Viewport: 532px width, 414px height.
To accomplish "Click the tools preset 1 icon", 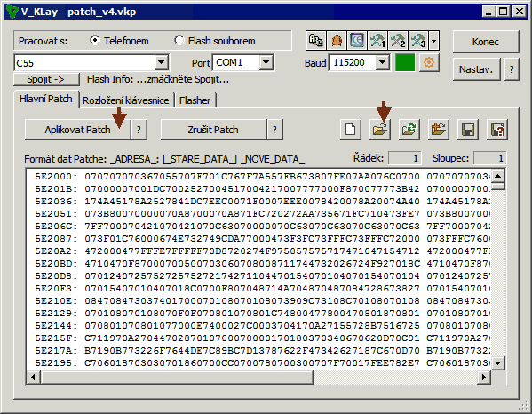I will coord(377,40).
